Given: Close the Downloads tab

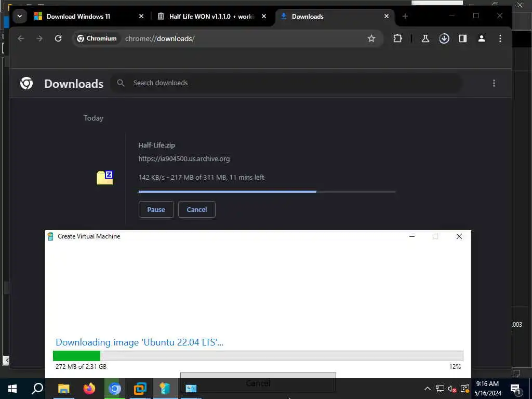Looking at the screenshot, I should (x=387, y=16).
